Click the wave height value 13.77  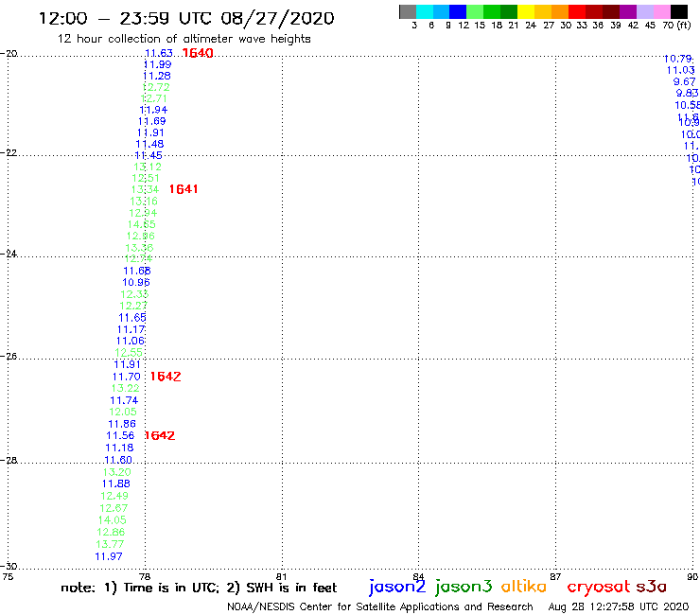coord(110,544)
